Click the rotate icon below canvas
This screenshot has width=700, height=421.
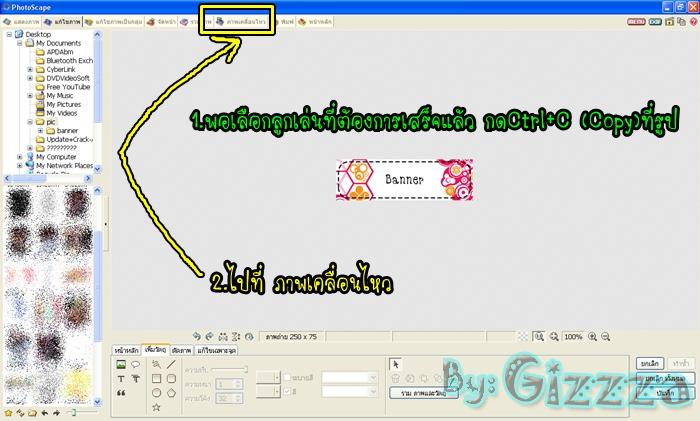249,337
